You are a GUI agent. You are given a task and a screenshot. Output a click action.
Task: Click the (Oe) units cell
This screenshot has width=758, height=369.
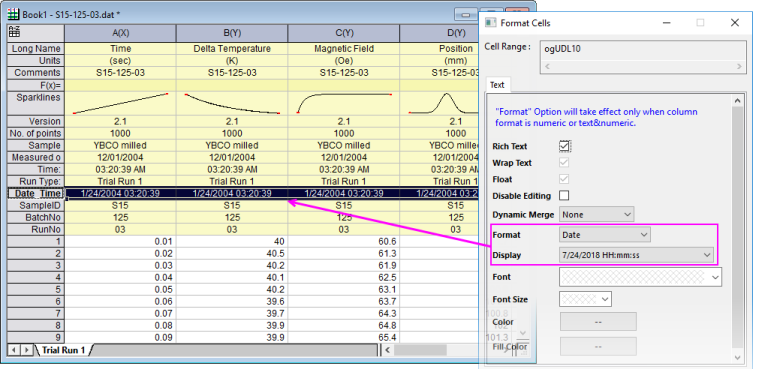(x=344, y=60)
